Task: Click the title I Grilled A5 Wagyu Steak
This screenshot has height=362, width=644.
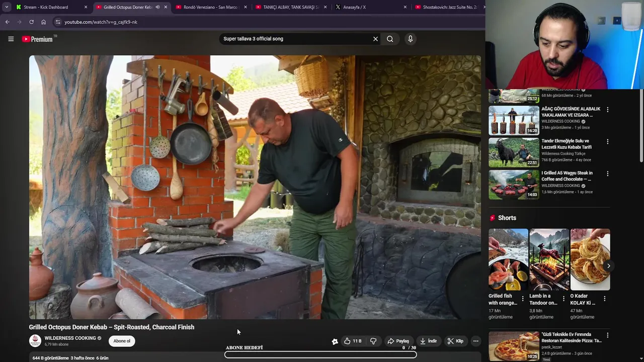Action: coord(567,176)
